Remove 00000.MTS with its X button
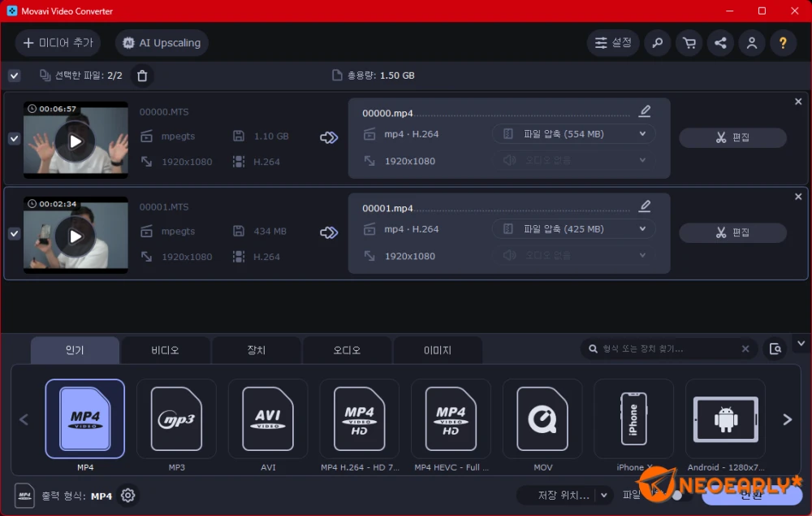The width and height of the screenshot is (812, 516). coord(798,102)
